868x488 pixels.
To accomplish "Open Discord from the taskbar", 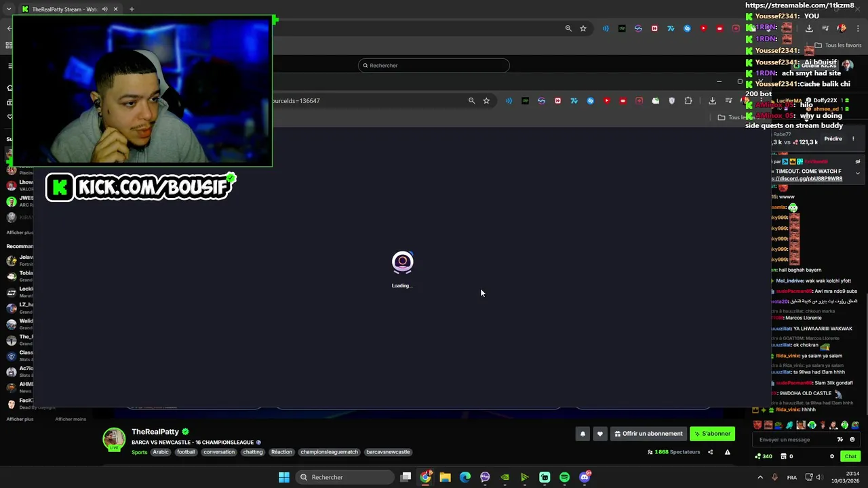I will (x=585, y=477).
